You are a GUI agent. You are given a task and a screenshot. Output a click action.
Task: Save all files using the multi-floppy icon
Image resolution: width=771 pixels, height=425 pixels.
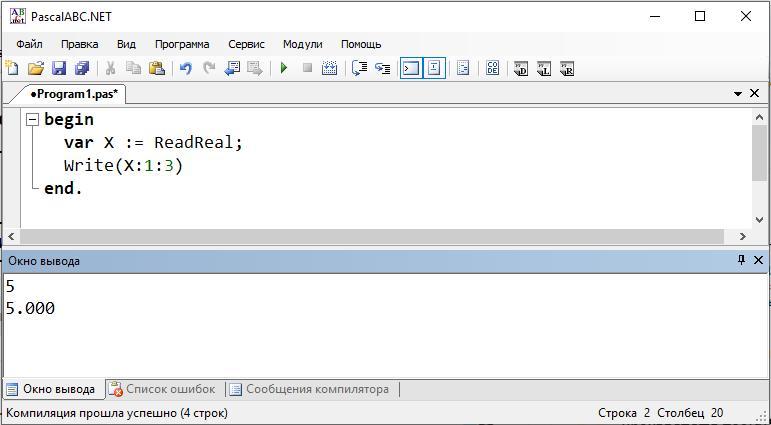click(x=82, y=68)
